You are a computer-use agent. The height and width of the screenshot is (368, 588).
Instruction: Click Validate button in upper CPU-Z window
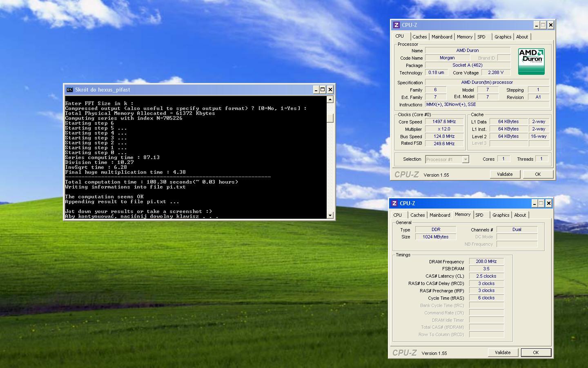[505, 174]
